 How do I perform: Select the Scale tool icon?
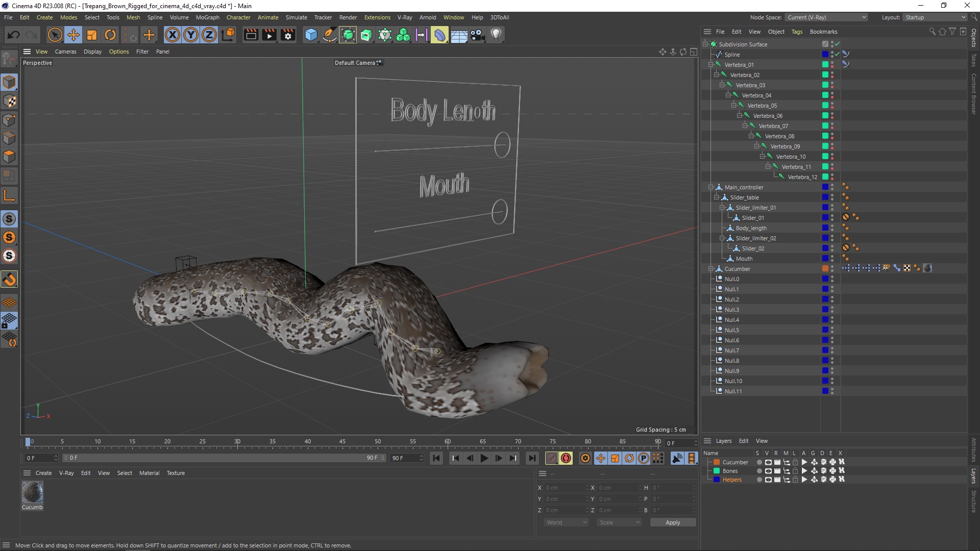click(91, 34)
